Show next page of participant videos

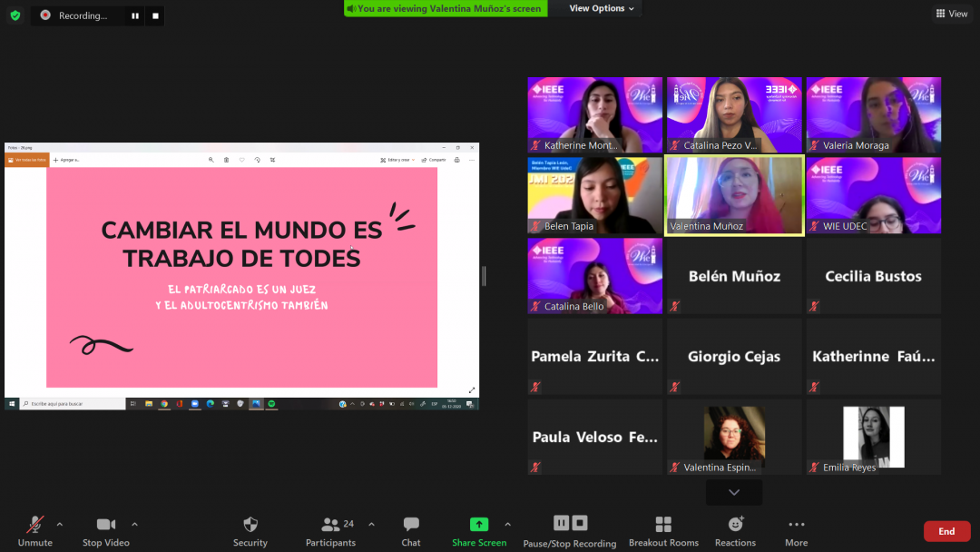pyautogui.click(x=734, y=492)
